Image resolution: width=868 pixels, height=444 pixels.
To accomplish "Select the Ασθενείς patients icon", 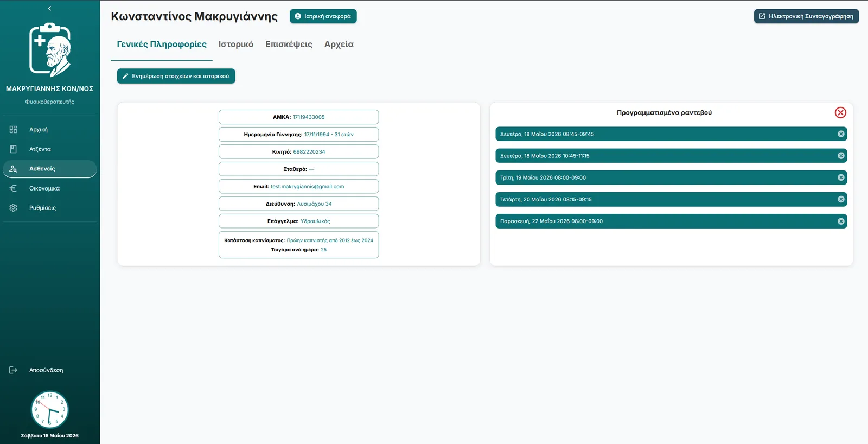I will (x=14, y=169).
